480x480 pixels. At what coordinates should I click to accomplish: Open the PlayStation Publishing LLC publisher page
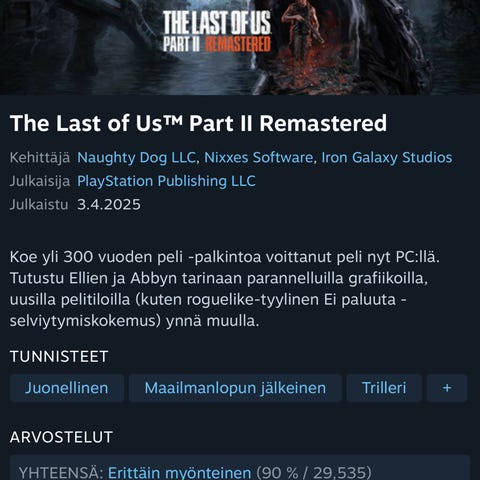(x=166, y=181)
